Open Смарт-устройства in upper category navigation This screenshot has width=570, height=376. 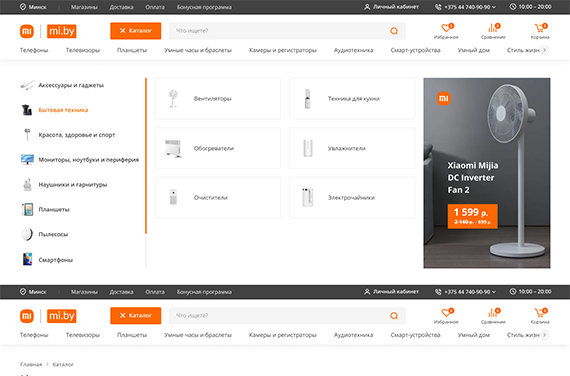pos(415,50)
